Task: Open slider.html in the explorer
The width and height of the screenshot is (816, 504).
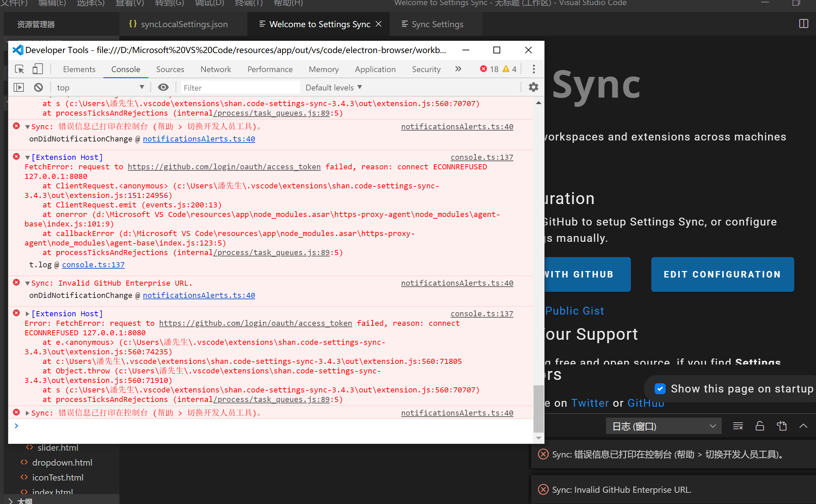Action: tap(58, 448)
